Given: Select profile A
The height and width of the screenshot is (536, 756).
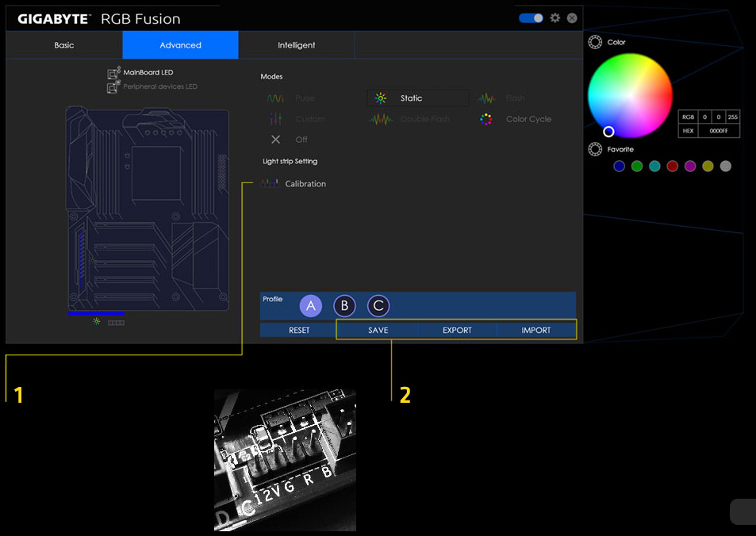Looking at the screenshot, I should click(x=311, y=305).
